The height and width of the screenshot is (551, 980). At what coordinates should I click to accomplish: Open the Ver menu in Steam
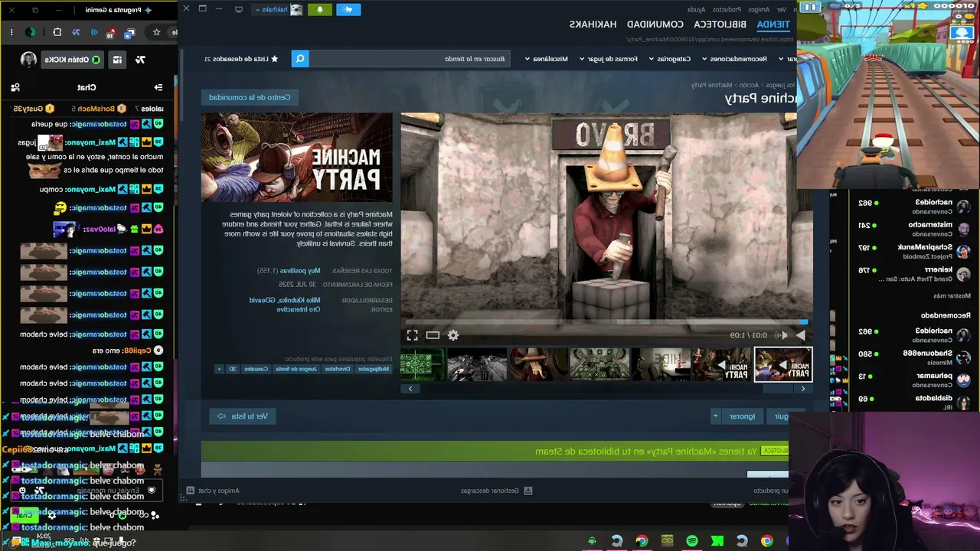782,9
